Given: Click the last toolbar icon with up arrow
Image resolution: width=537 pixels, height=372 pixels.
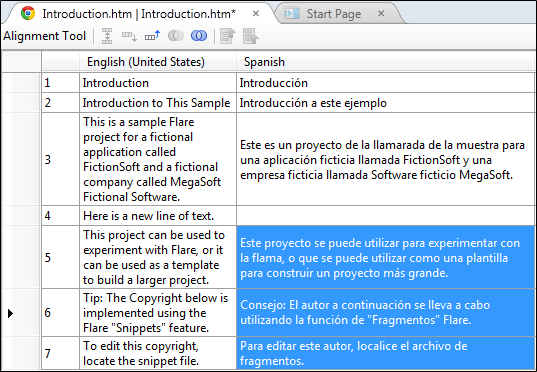Looking at the screenshot, I should [251, 36].
